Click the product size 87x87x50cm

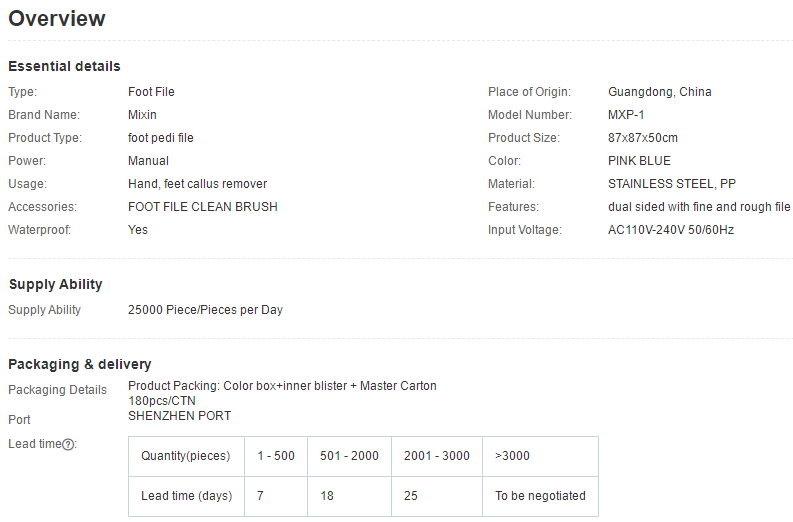pos(642,138)
